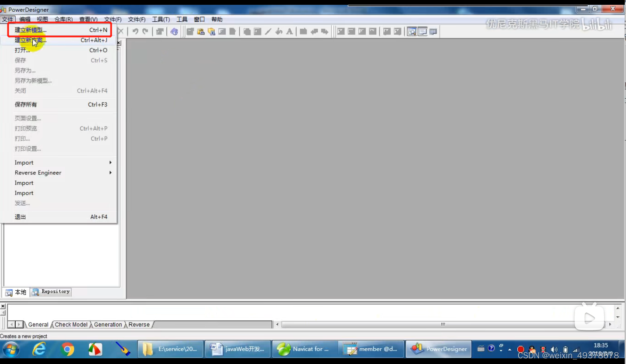The image size is (626, 364).
Task: Switch to the General output tab
Action: click(38, 325)
